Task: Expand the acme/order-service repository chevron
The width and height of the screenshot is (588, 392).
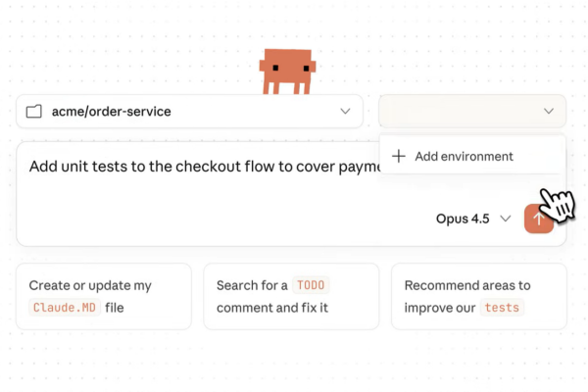Action: [x=345, y=112]
